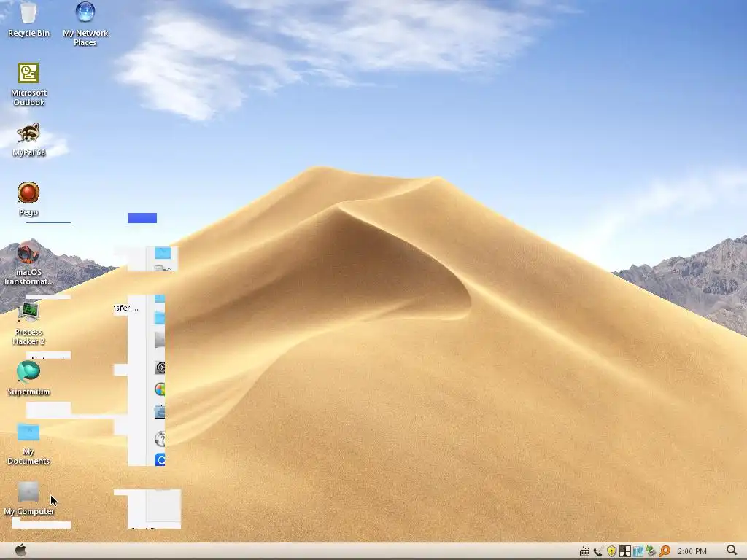Viewport: 747px width, 560px height.
Task: Click the telephone handset tray icon
Action: pyautogui.click(x=598, y=551)
